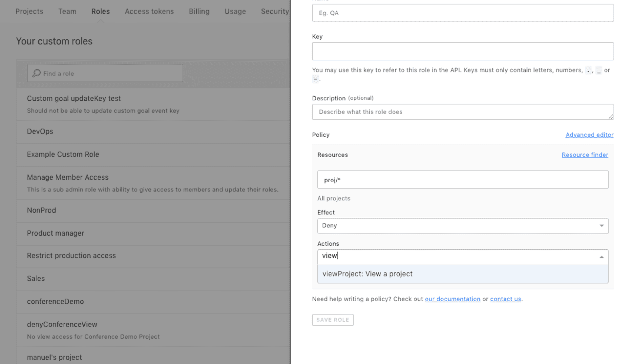Click the Key input field
The image size is (630, 364).
pos(463,51)
